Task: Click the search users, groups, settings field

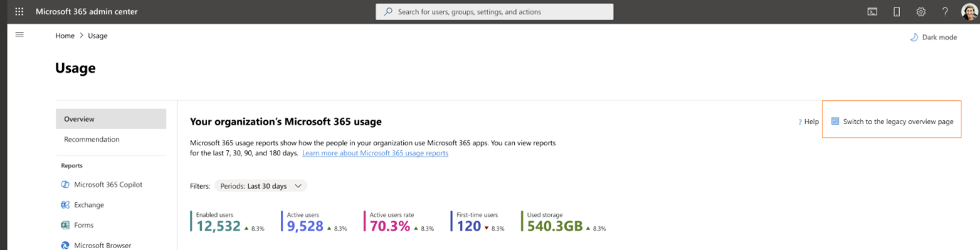Action: tap(494, 12)
